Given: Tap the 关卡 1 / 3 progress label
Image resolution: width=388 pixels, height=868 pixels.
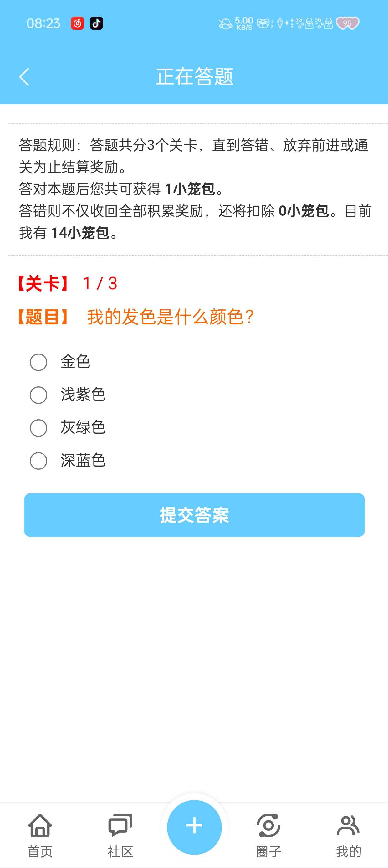Looking at the screenshot, I should 68,283.
